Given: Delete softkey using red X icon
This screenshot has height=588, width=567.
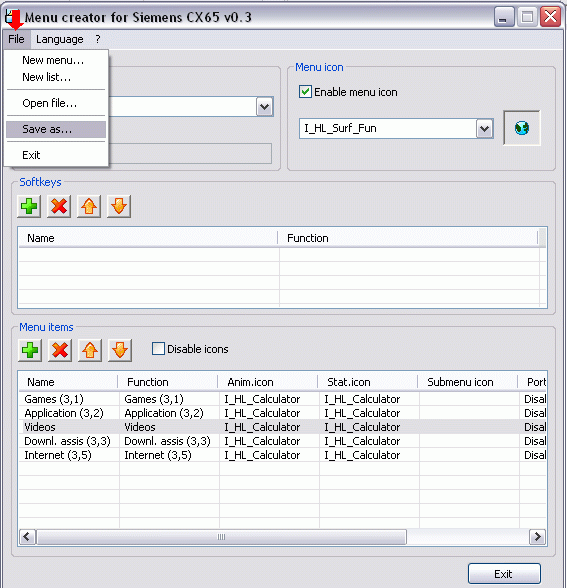Looking at the screenshot, I should 59,206.
